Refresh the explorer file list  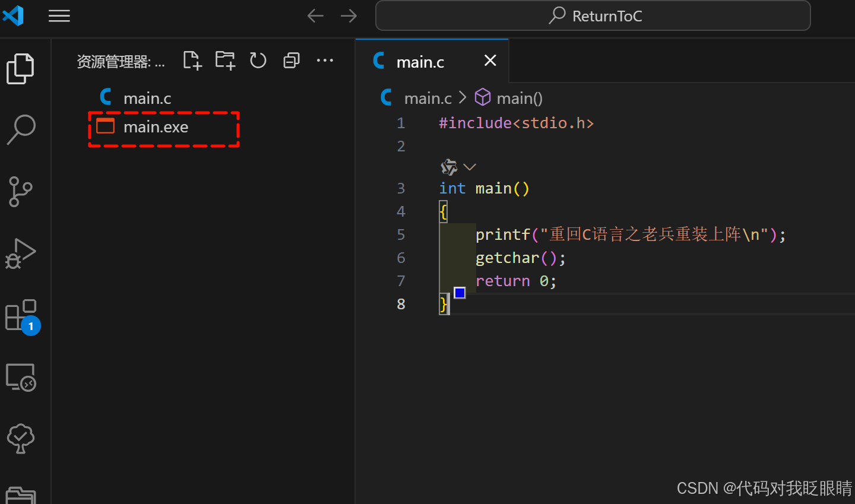click(258, 61)
